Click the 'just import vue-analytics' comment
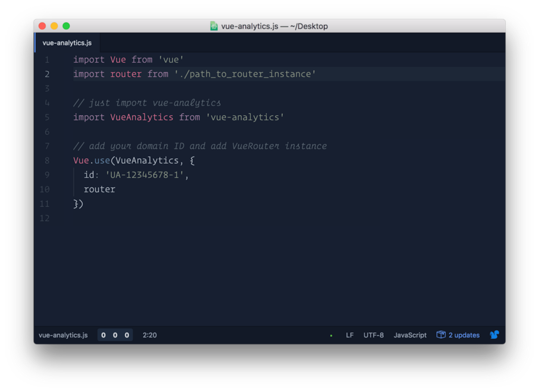This screenshot has height=392, width=539. [x=147, y=103]
